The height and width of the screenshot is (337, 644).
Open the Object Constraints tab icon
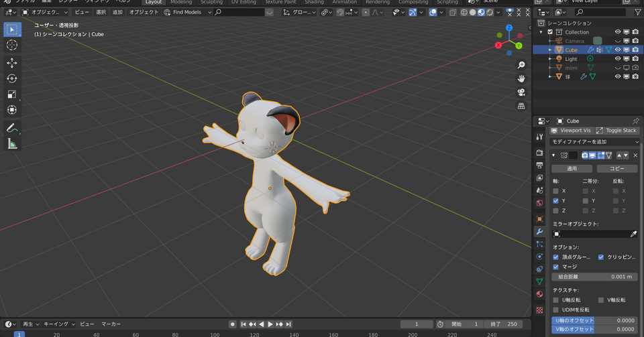[x=539, y=269]
